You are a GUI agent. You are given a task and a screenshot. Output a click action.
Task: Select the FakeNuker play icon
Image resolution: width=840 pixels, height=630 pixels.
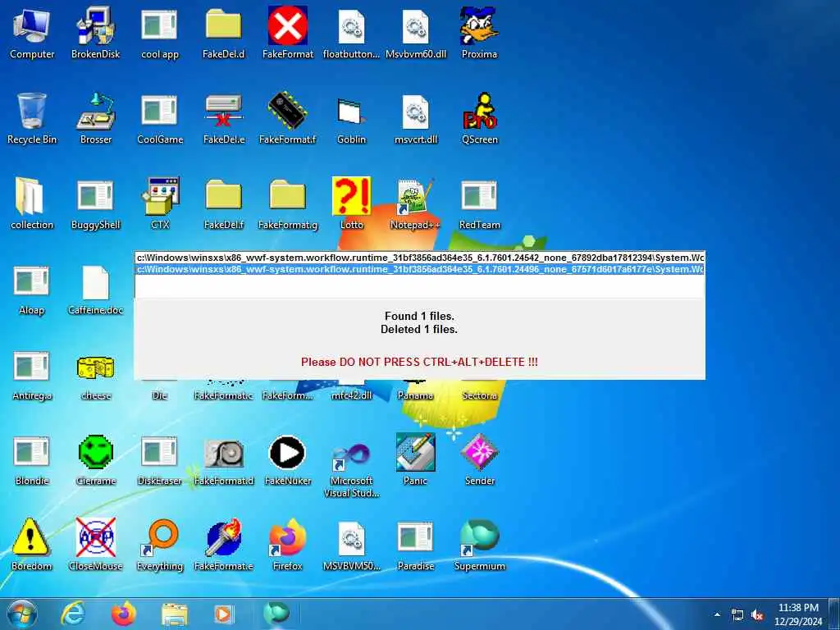288,459
